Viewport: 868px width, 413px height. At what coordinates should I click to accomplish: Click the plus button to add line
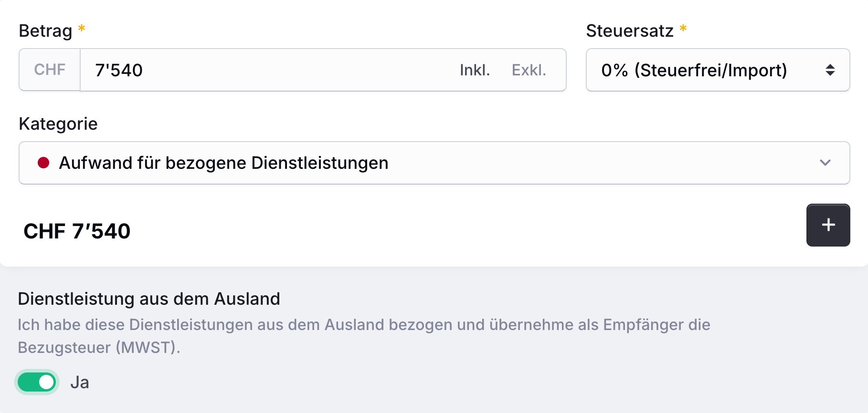click(828, 225)
